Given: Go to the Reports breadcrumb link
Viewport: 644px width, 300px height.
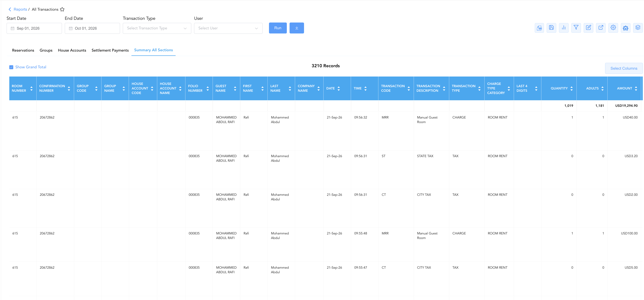Looking at the screenshot, I should coord(20,9).
